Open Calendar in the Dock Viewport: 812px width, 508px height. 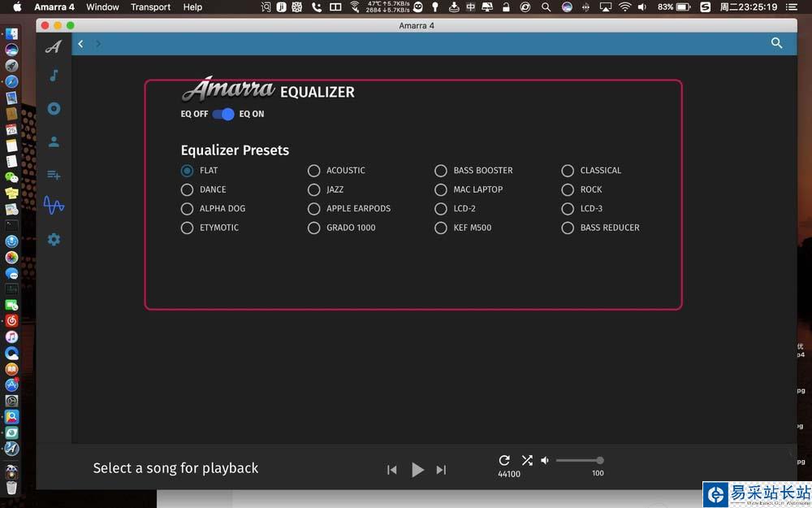pyautogui.click(x=11, y=129)
